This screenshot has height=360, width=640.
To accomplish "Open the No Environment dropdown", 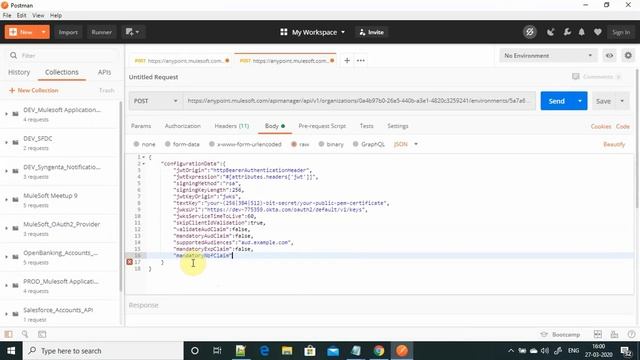I will (x=548, y=56).
